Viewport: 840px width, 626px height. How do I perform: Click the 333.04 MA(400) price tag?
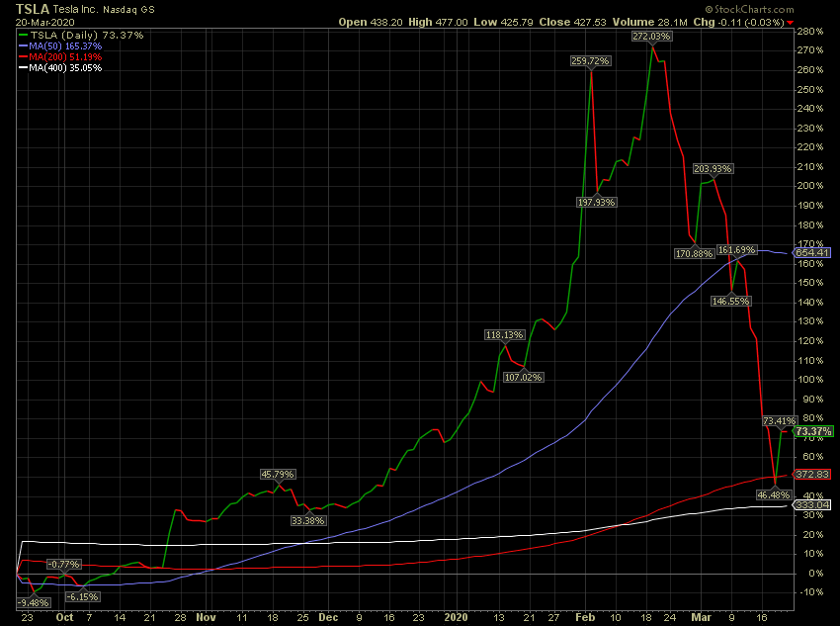pos(812,505)
